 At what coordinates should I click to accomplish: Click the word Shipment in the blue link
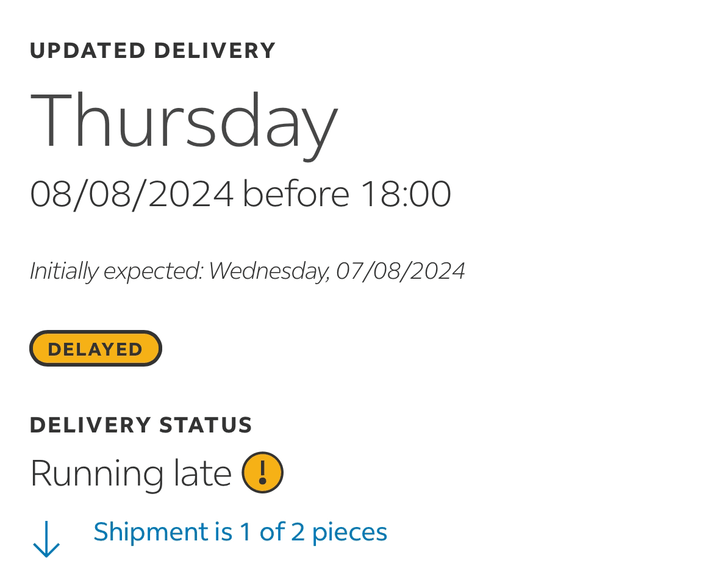click(x=151, y=532)
